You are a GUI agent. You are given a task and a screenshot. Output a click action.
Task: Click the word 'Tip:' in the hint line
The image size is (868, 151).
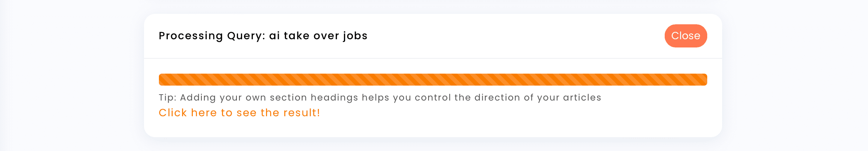(x=167, y=98)
